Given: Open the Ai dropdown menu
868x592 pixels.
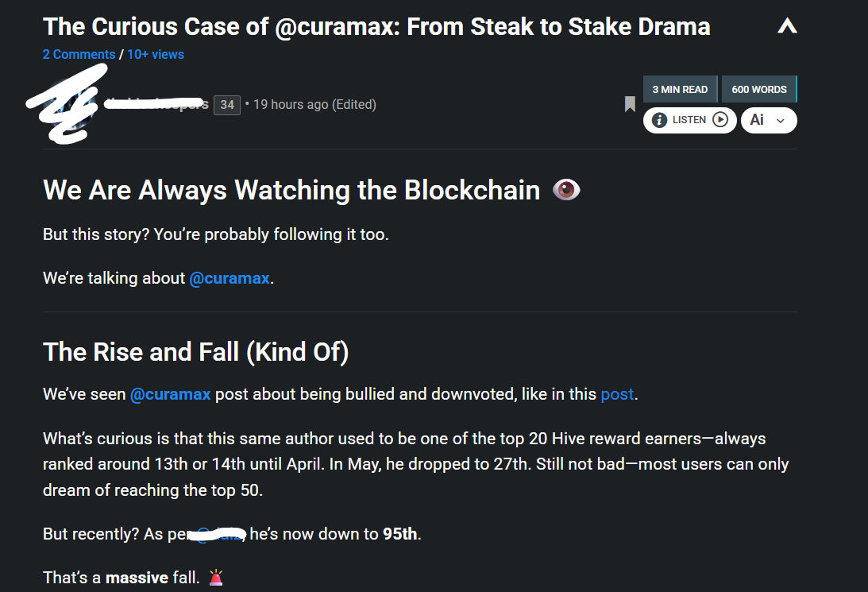Looking at the screenshot, I should pos(769,120).
